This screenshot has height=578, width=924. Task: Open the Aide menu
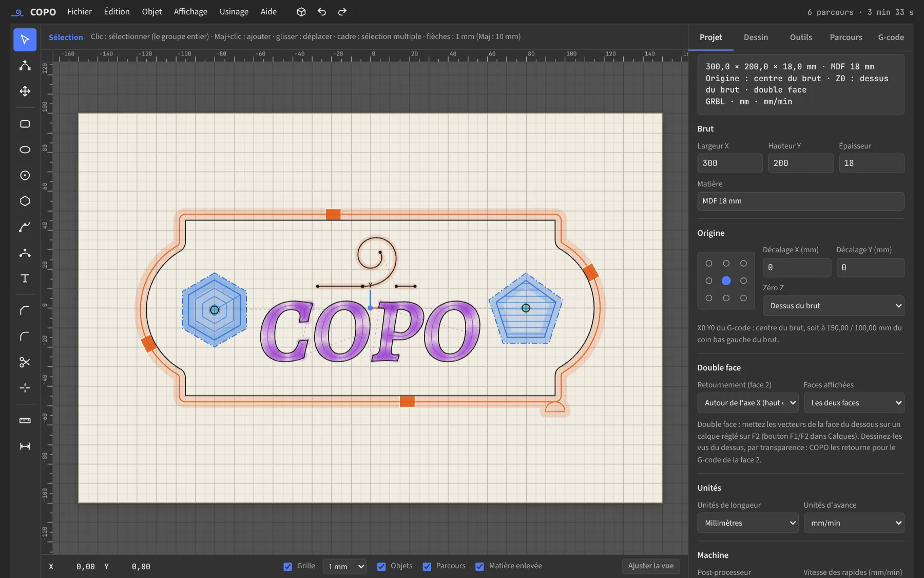(268, 12)
